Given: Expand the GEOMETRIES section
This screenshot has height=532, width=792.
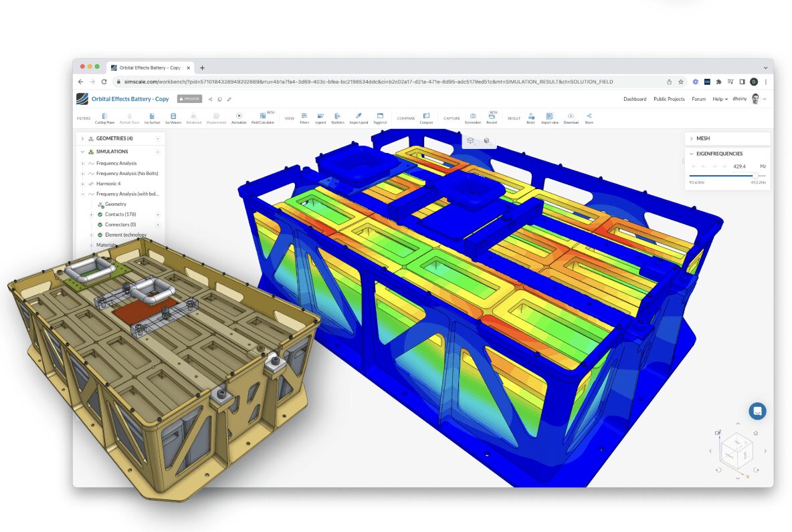Looking at the screenshot, I should 82,138.
